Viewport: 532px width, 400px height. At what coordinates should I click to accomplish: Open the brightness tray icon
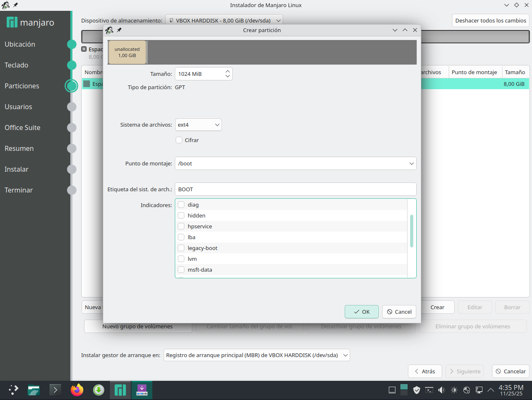click(454, 390)
